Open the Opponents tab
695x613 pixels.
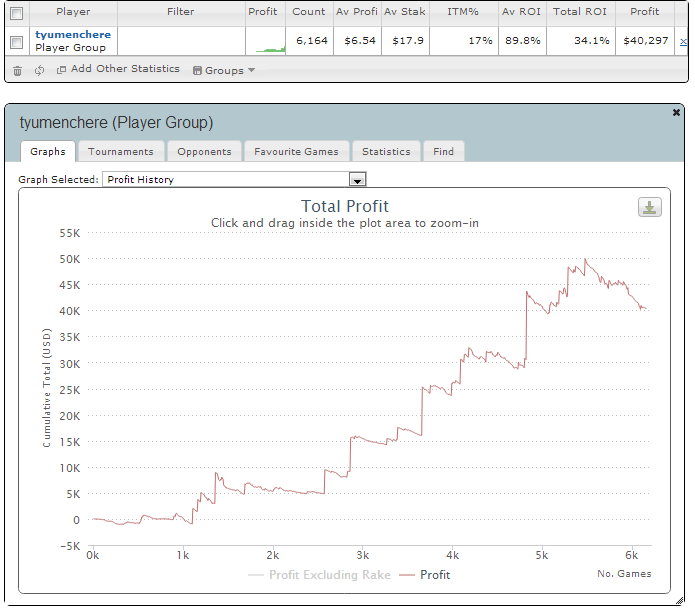(x=204, y=151)
